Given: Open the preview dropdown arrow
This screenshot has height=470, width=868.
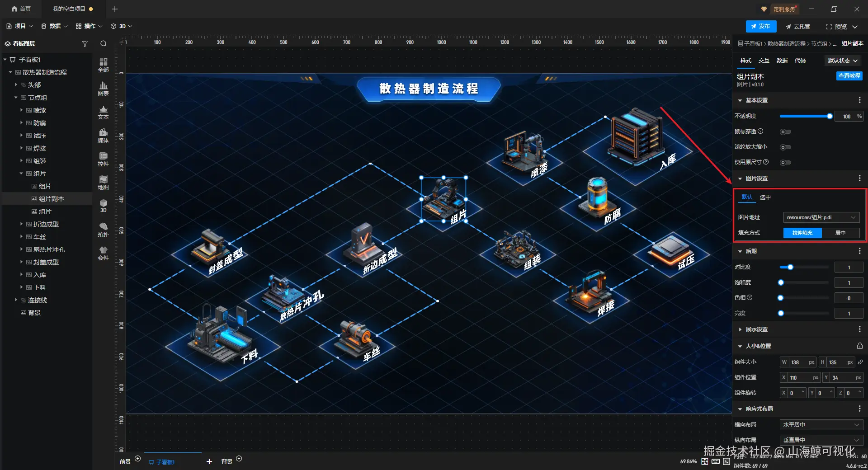Looking at the screenshot, I should [855, 27].
